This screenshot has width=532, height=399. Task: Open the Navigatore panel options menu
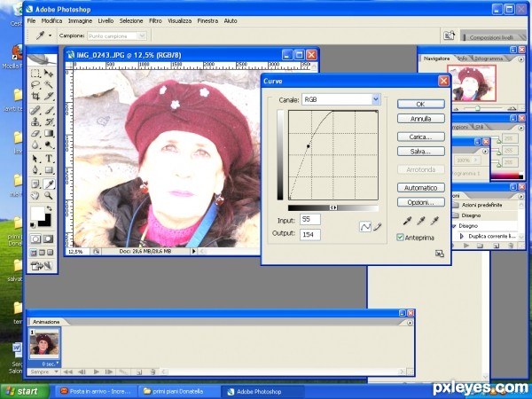(x=520, y=59)
